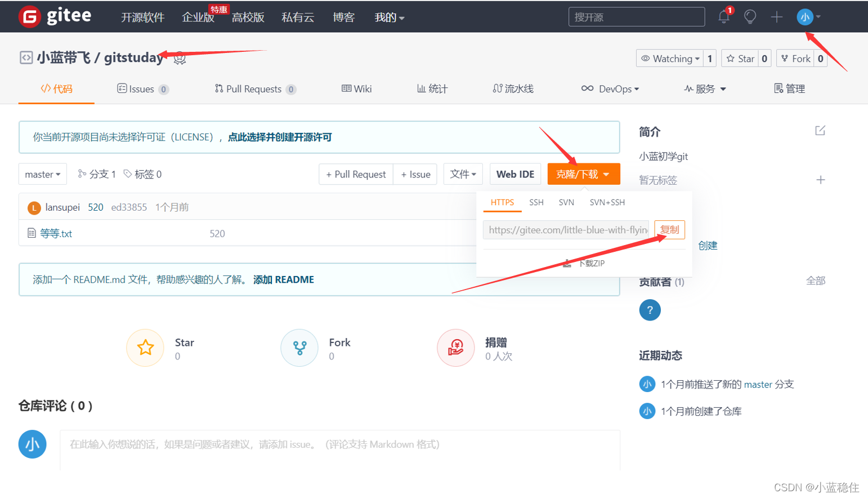Viewport: 868px width, 498px height.
Task: Edit repository intro with pencil icon
Action: point(820,131)
